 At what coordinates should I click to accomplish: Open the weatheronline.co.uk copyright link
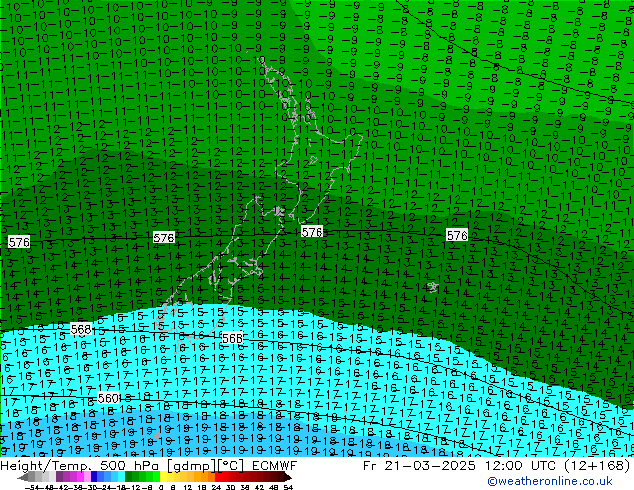pos(549,481)
